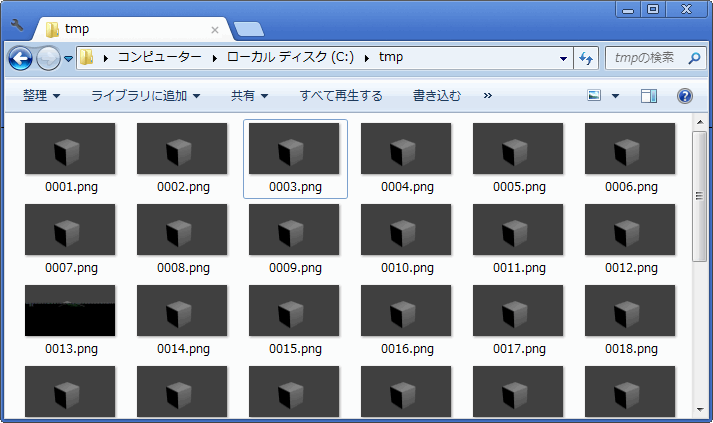Click scrollbar down arrow

coord(700,410)
